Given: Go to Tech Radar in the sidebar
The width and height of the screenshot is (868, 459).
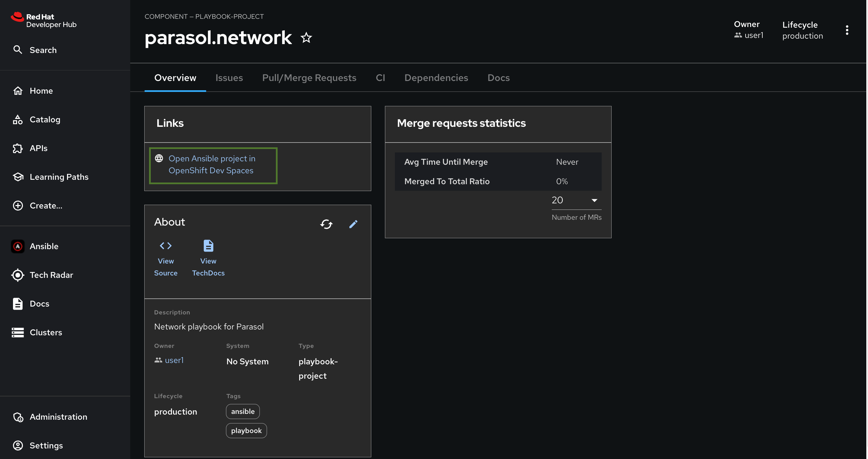Looking at the screenshot, I should click(51, 275).
